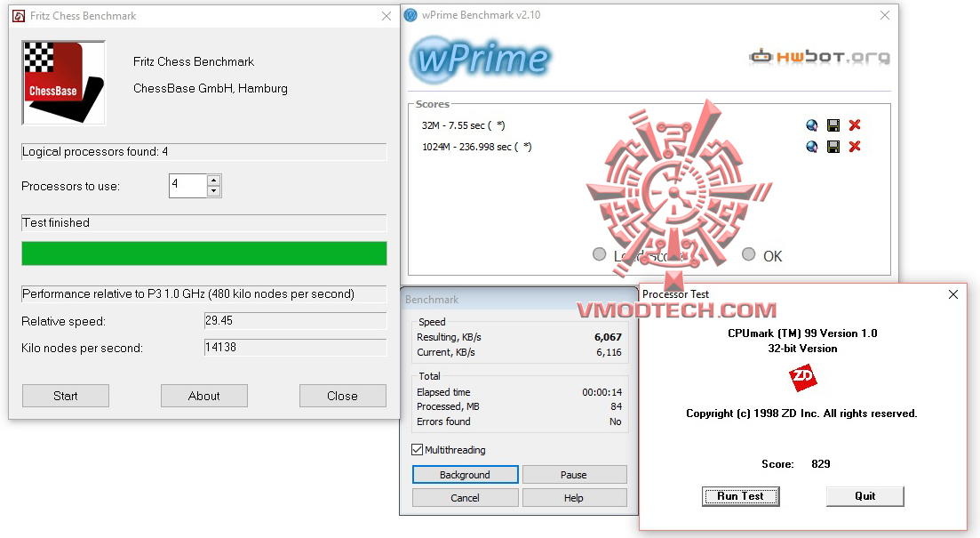Delete the 1024M score with red X
The height and width of the screenshot is (538, 980).
(x=855, y=147)
